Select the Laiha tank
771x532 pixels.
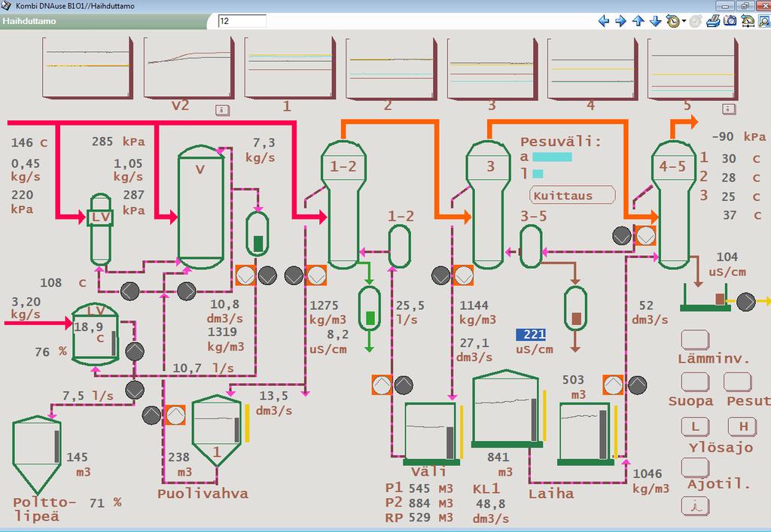[x=585, y=433]
